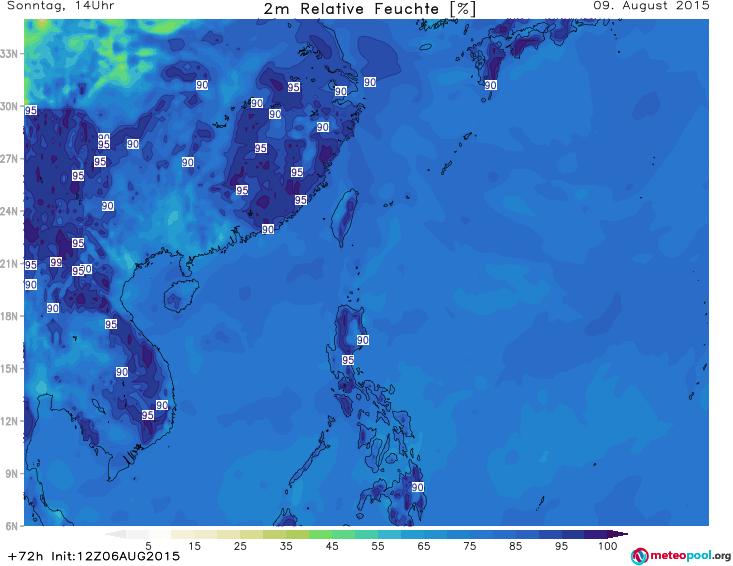Click the colorbar tick label 35
The image size is (733, 566).
pos(286,546)
